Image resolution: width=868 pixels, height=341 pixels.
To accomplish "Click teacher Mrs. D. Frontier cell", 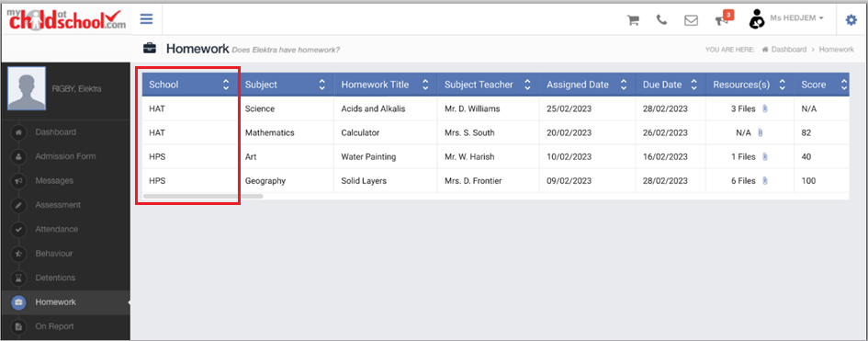I will click(473, 181).
